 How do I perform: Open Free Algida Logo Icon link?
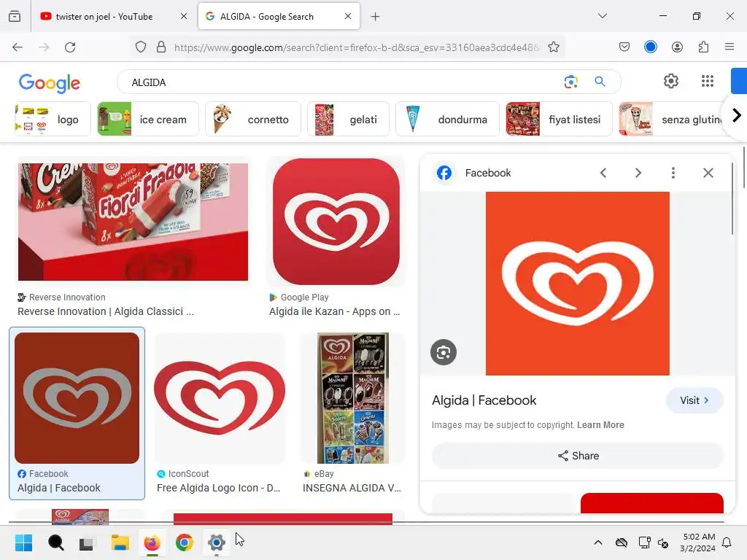218,488
